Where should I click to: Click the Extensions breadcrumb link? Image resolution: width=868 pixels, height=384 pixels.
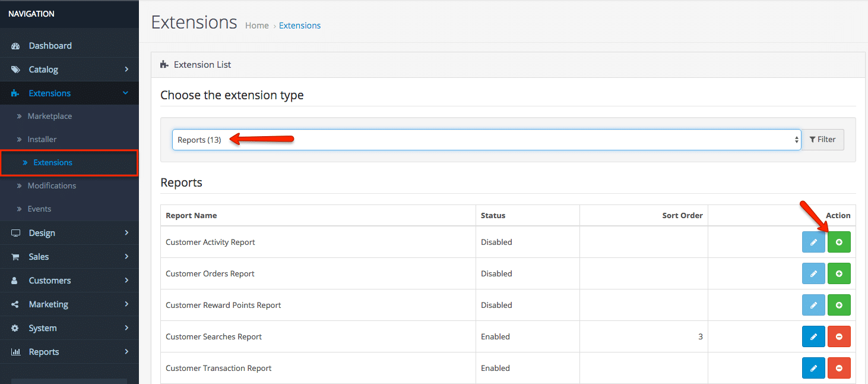[x=300, y=26]
